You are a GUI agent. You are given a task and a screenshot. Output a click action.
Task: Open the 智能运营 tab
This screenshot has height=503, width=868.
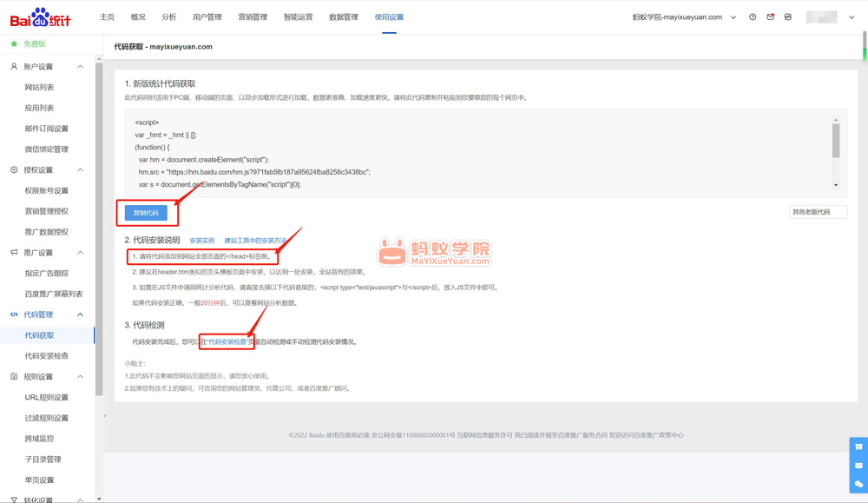[x=298, y=17]
